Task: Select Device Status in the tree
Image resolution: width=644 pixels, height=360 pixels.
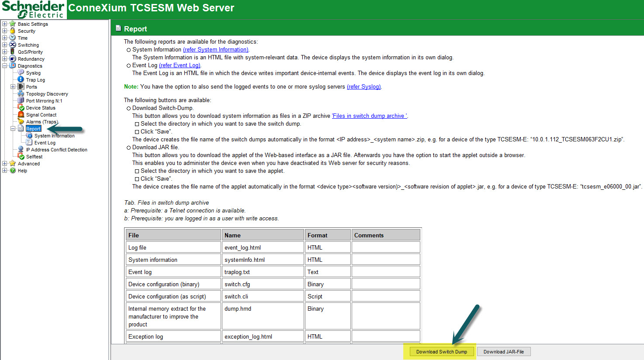Action: [41, 108]
